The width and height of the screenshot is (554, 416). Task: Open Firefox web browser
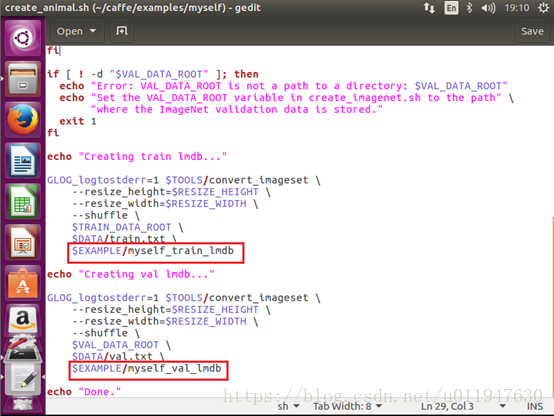[23, 119]
